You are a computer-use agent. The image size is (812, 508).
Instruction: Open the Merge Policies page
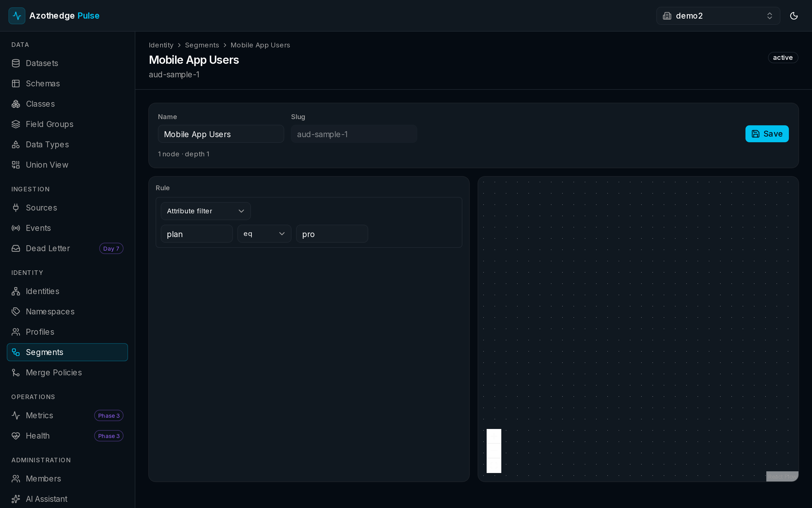(67, 373)
